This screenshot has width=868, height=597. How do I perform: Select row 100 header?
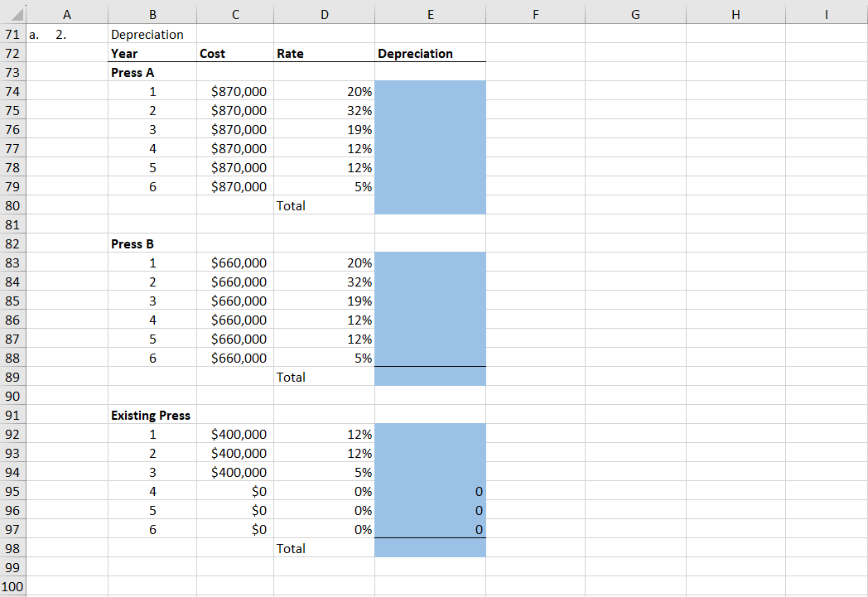(x=12, y=586)
